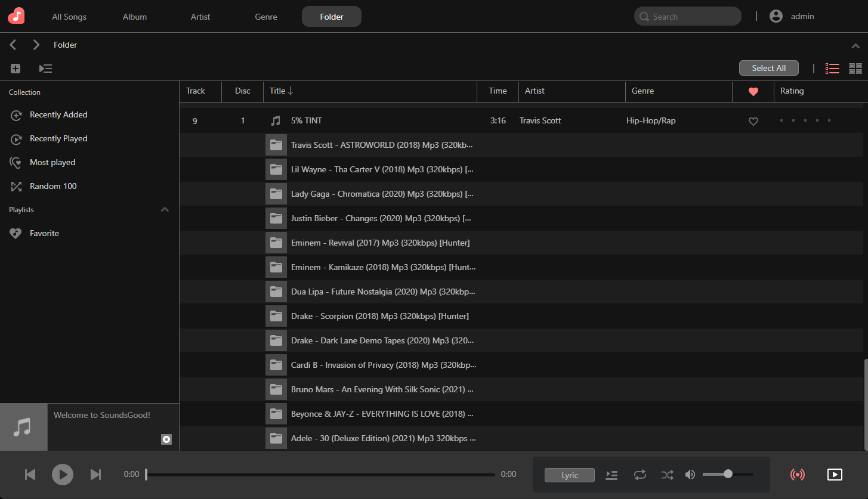Viewport: 868px width, 499px height.
Task: Click the Select All button
Action: [x=769, y=68]
